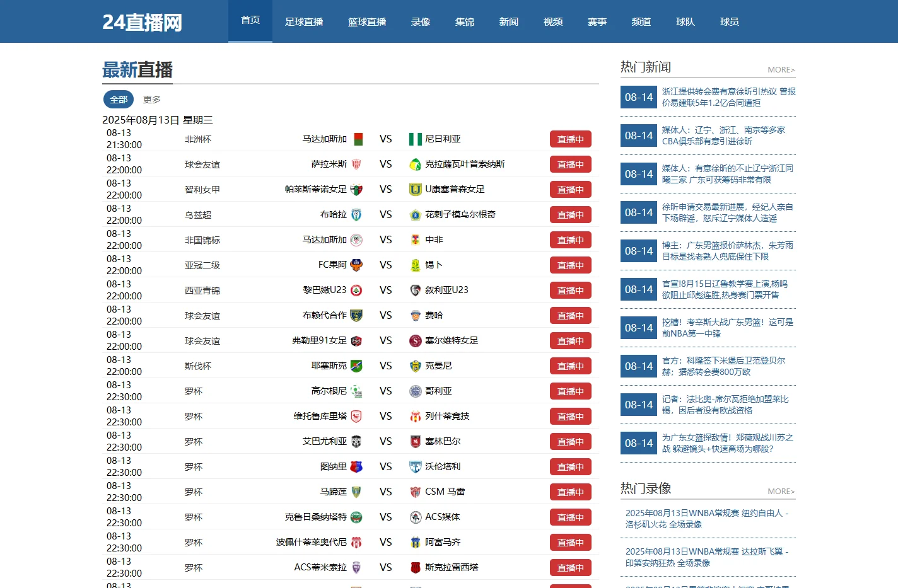Click the 锡卜 club crest
The height and width of the screenshot is (588, 898).
[416, 265]
